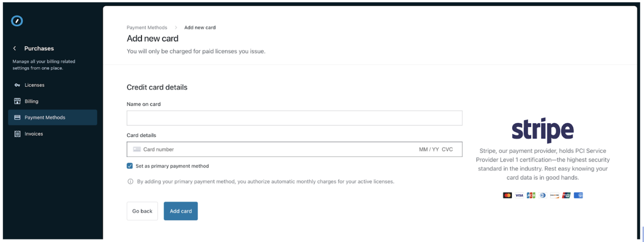The width and height of the screenshot is (644, 242).
Task: Open Invoices in the sidebar
Action: (34, 134)
